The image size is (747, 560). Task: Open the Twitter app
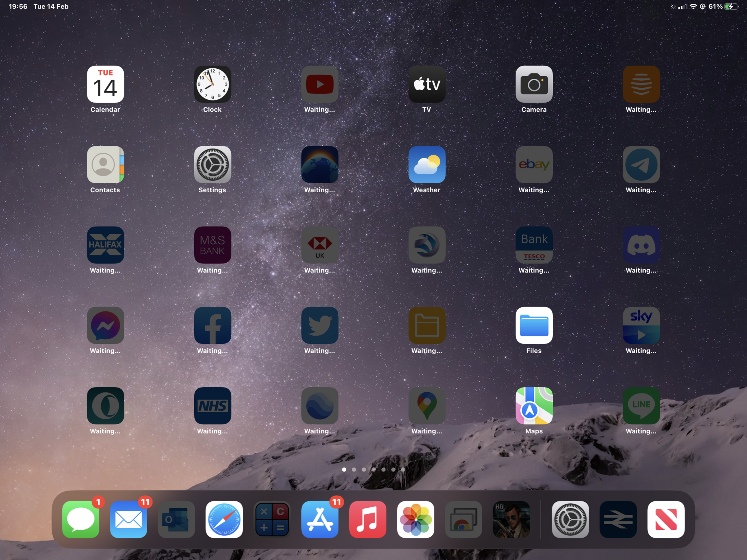tap(320, 325)
